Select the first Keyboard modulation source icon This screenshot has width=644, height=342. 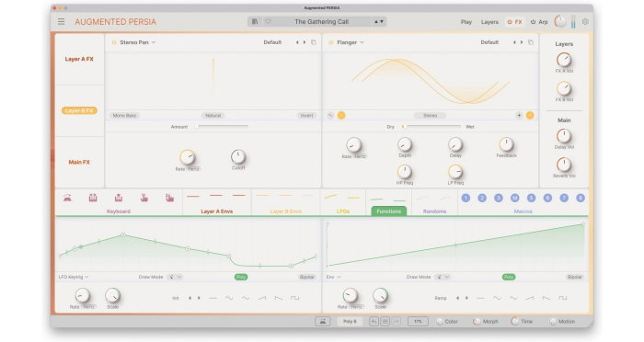pos(67,199)
